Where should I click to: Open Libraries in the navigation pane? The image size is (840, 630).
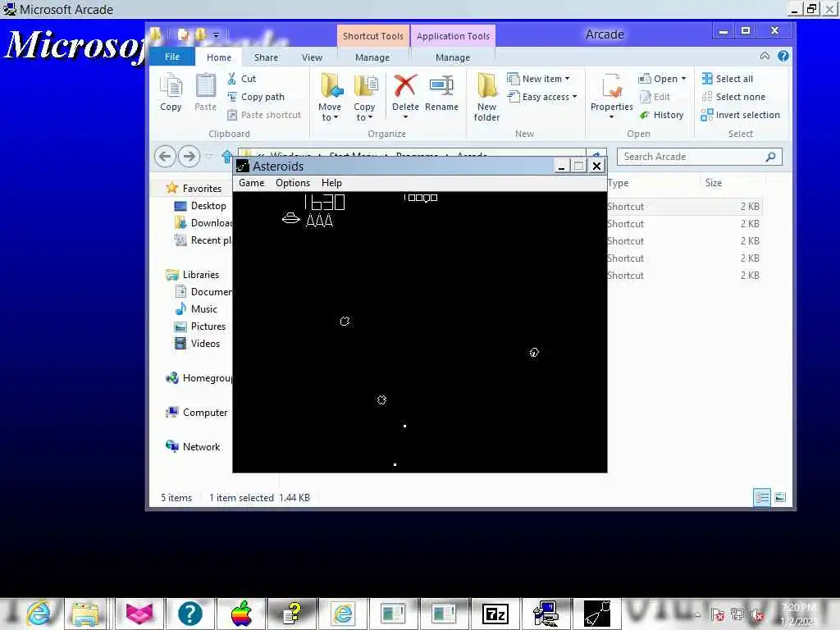pos(193,275)
